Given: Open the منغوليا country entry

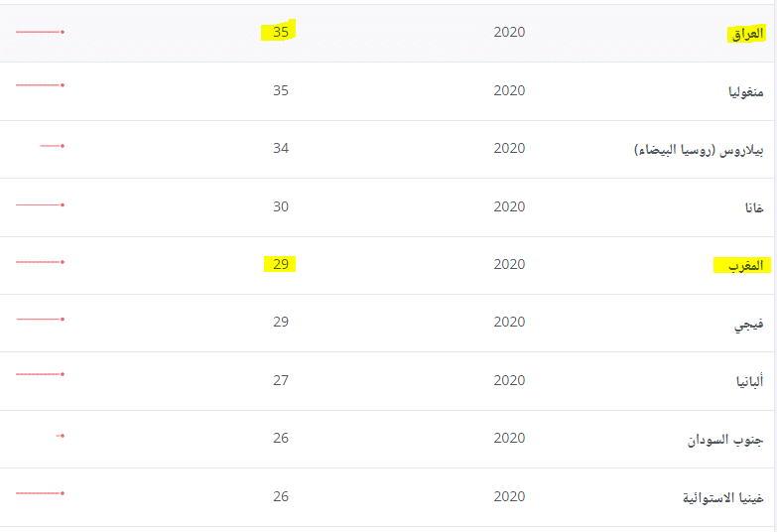Looking at the screenshot, I should point(741,91).
